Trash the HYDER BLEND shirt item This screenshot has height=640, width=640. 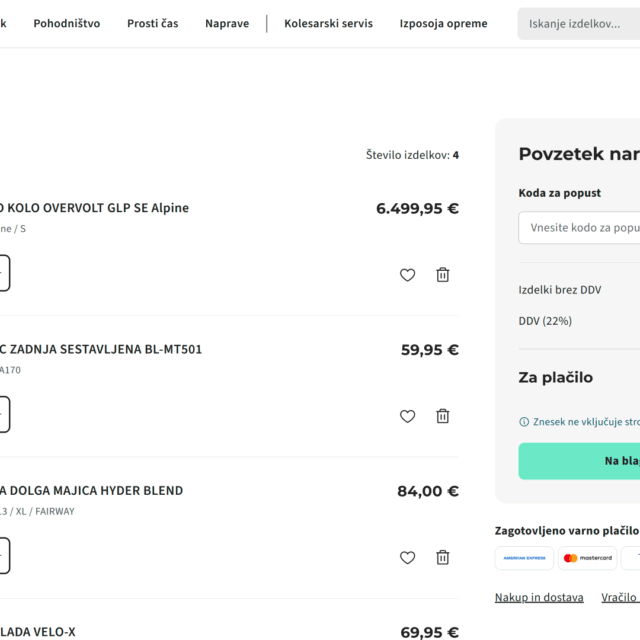click(x=442, y=557)
